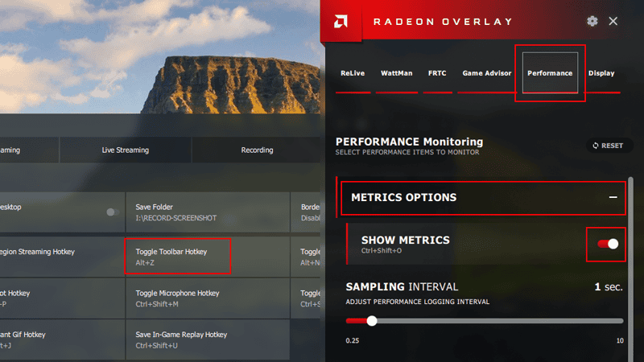Collapse Metrics Options with minus icon
Screen dimensions: 644x362
(x=613, y=197)
